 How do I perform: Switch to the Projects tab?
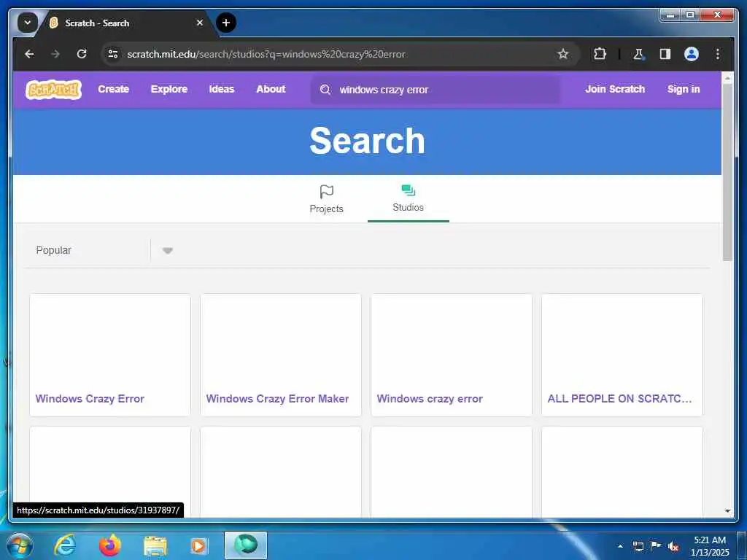click(x=326, y=199)
